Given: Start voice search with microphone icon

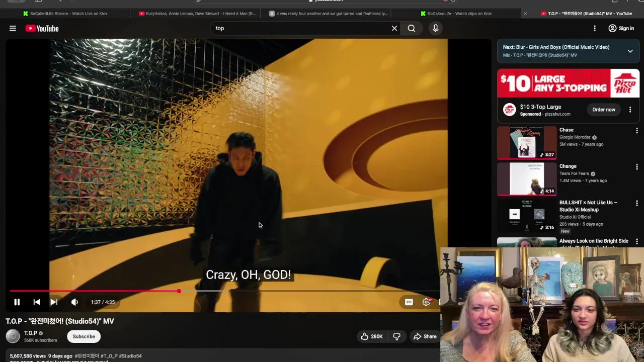Looking at the screenshot, I should (x=436, y=28).
